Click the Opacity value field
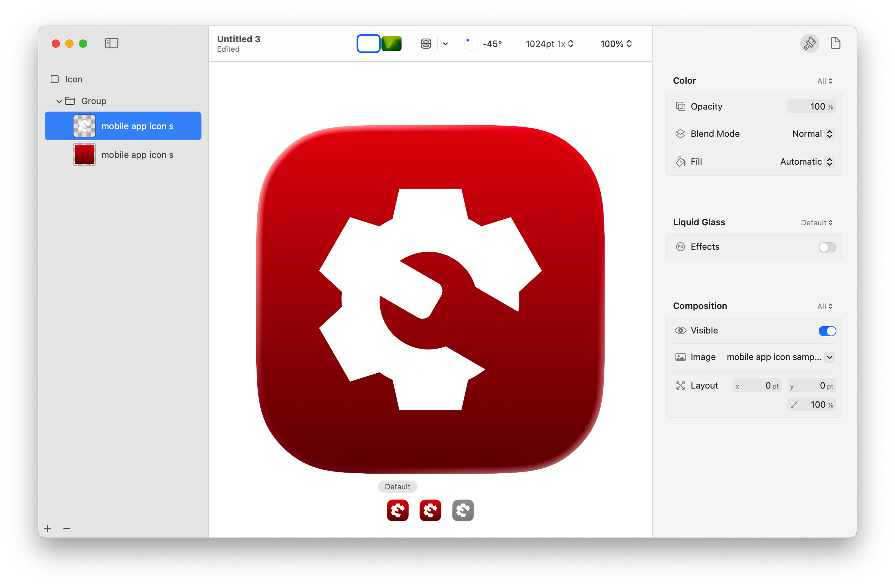 point(811,106)
